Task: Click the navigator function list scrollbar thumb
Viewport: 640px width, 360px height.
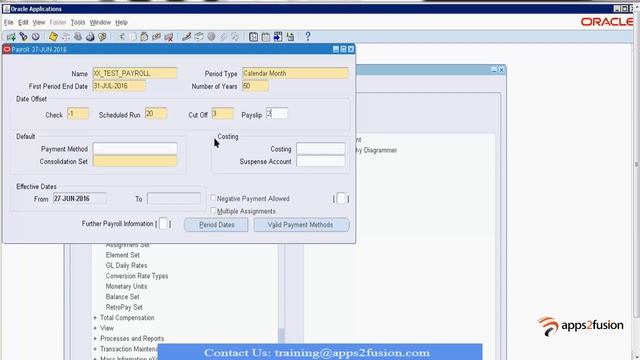Action: 281,336
